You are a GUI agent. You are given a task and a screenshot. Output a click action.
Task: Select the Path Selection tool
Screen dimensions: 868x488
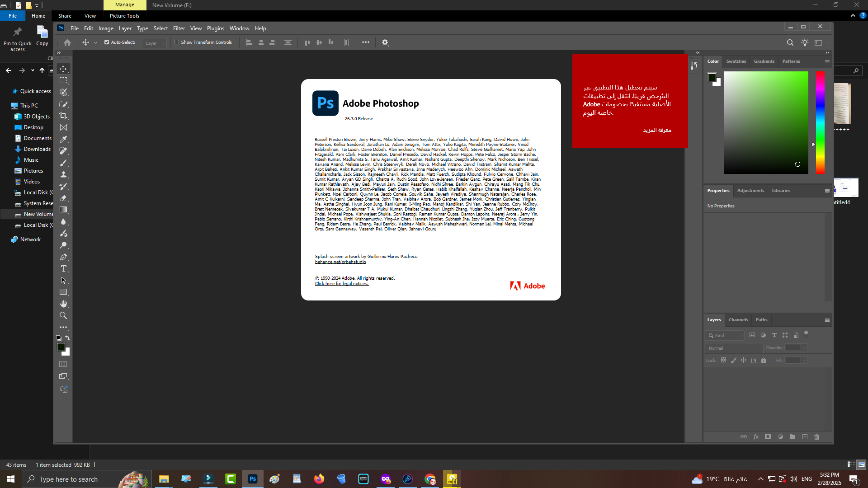pos(63,280)
